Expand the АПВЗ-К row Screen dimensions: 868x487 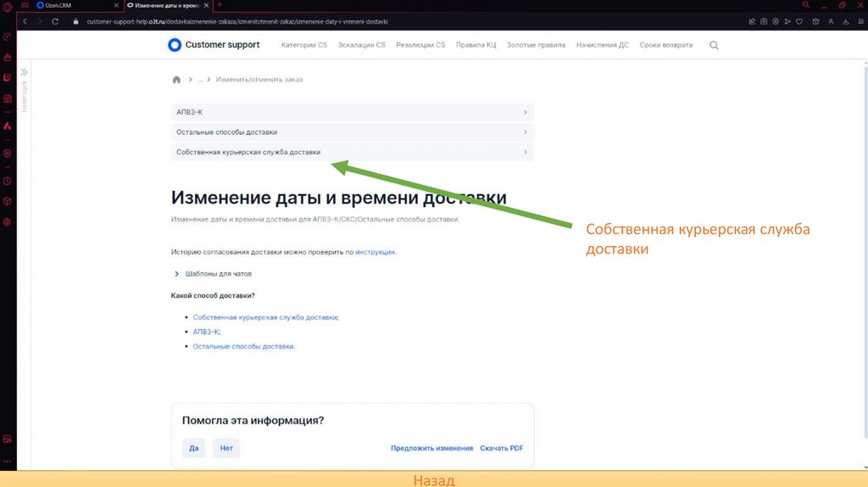[x=352, y=112]
